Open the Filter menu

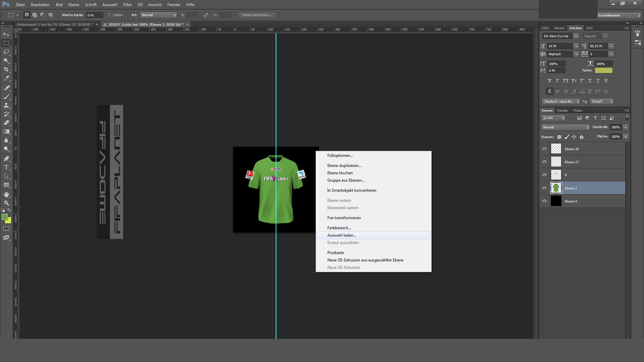click(x=127, y=5)
